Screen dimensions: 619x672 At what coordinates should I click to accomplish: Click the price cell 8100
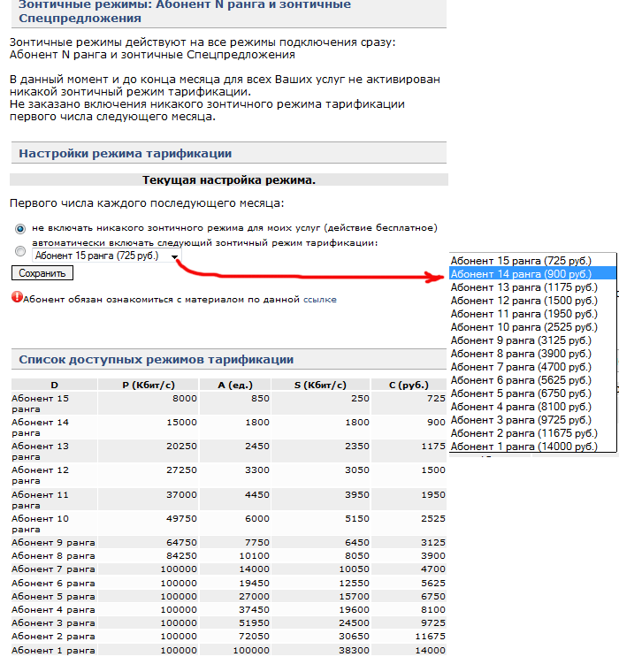pos(409,609)
